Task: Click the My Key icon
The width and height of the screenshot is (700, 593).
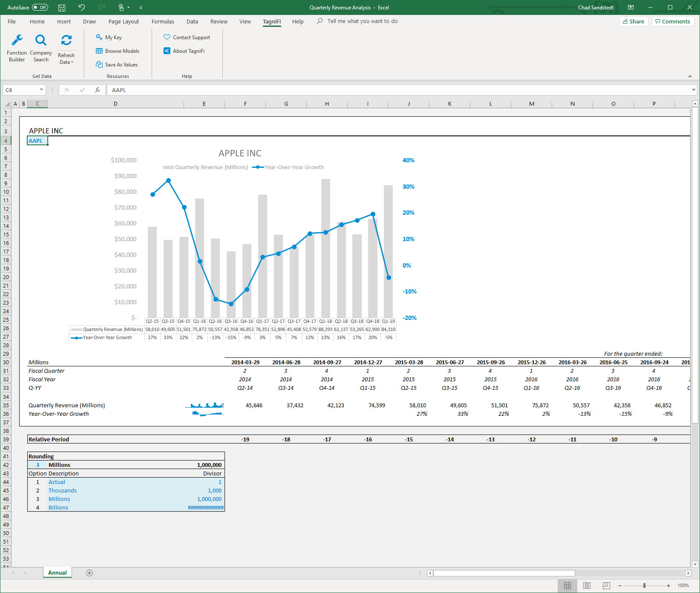Action: coord(99,37)
